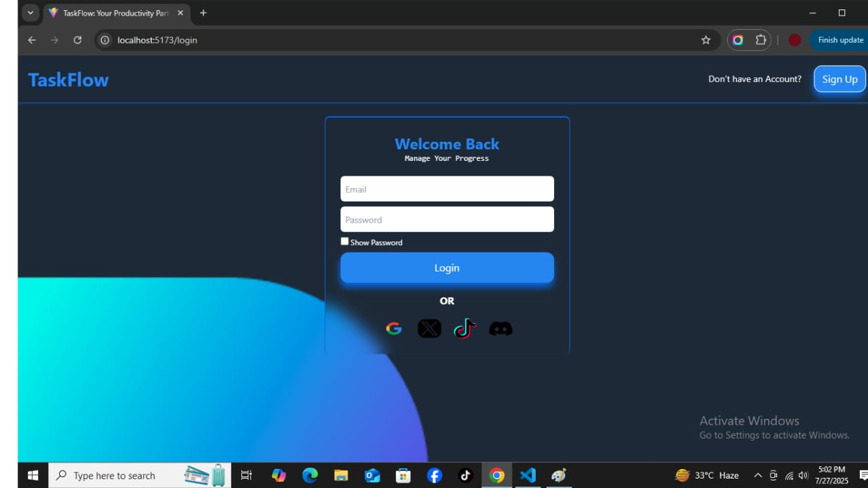Launch Visual Studio Code from taskbar

(528, 475)
